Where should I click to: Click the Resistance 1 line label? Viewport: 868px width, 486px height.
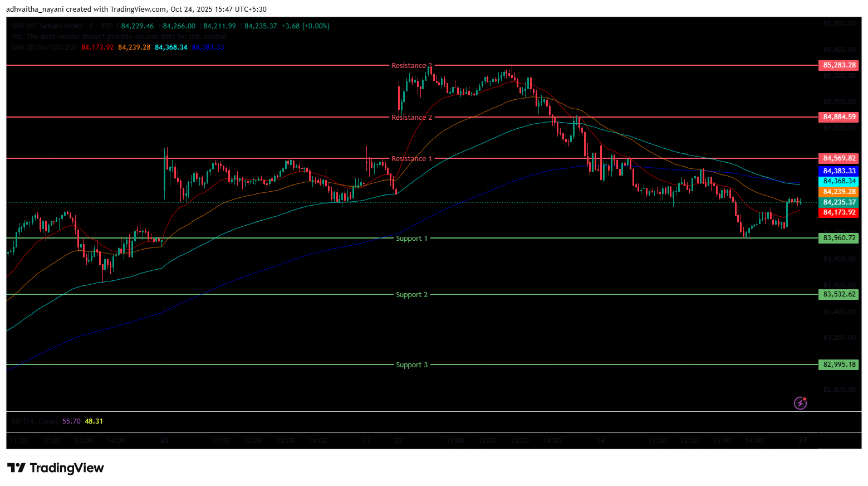click(411, 159)
